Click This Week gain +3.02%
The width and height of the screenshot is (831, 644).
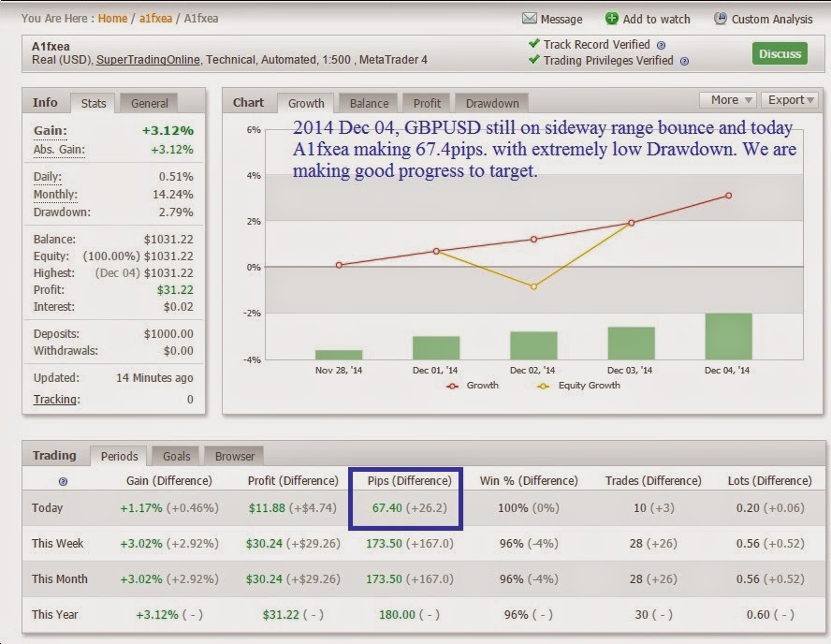pyautogui.click(x=141, y=544)
